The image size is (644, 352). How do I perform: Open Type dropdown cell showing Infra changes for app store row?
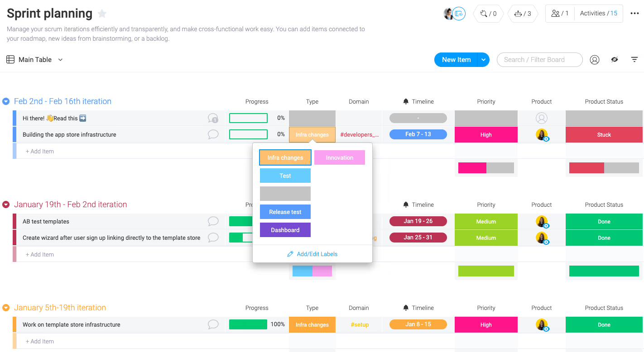click(312, 135)
